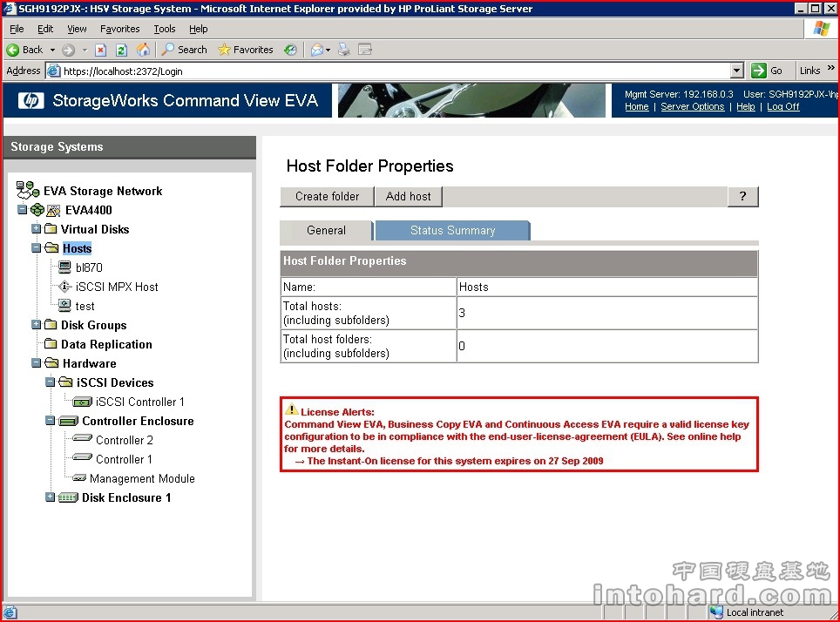This screenshot has height=622, width=840.
Task: Click the Local intranet status bar zone
Action: pos(747,612)
